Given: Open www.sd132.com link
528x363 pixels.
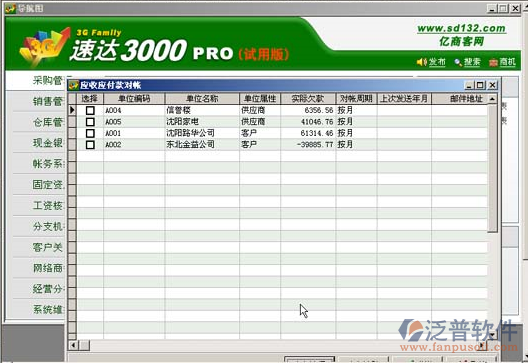Looking at the screenshot, I should (461, 29).
